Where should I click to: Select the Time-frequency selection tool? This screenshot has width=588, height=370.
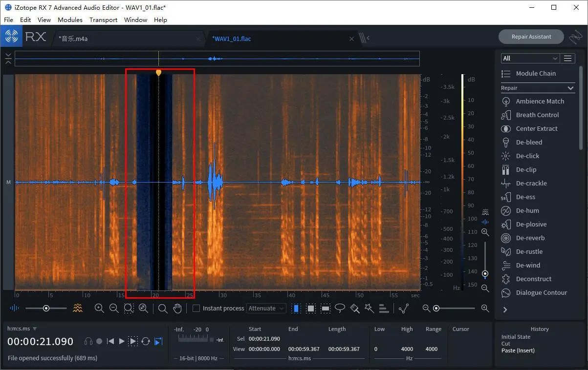[311, 308]
